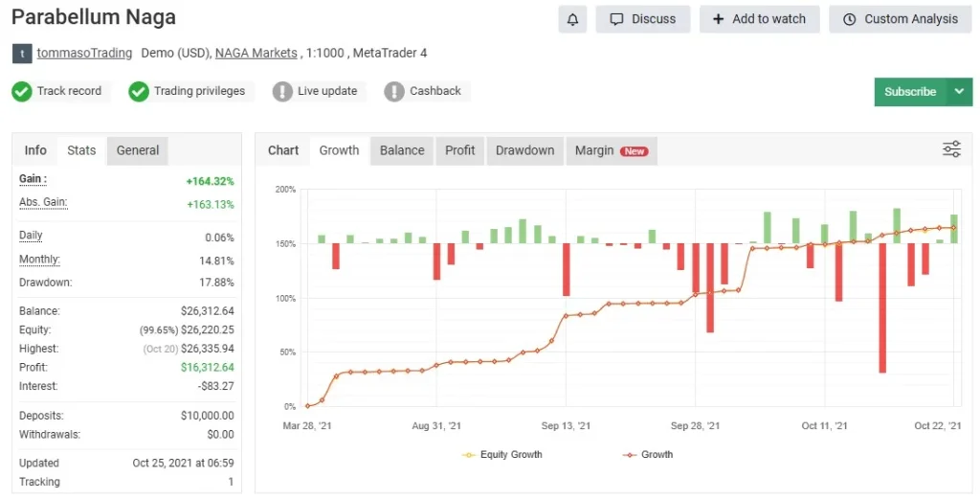Click the Track record green checkmark icon
Image resolution: width=980 pixels, height=499 pixels.
click(22, 92)
